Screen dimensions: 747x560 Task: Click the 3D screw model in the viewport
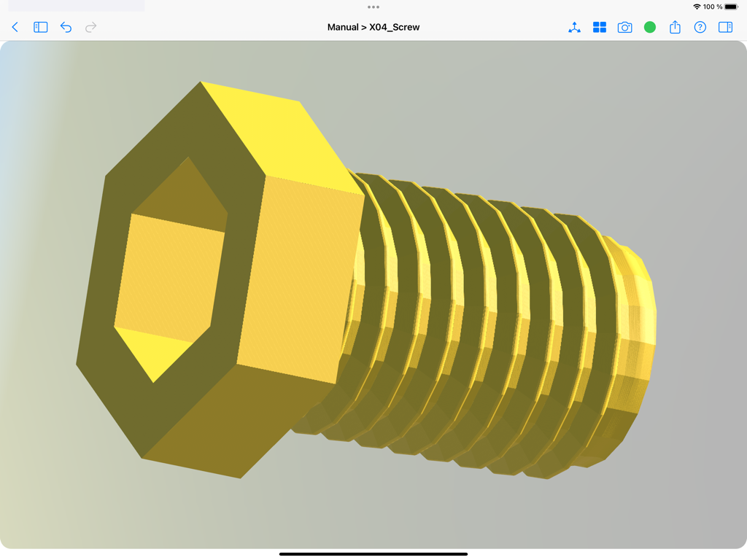(x=365, y=292)
